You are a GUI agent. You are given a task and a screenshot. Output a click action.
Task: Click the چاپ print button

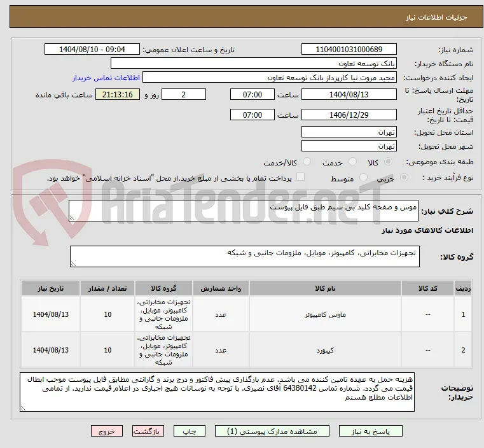click(190, 431)
